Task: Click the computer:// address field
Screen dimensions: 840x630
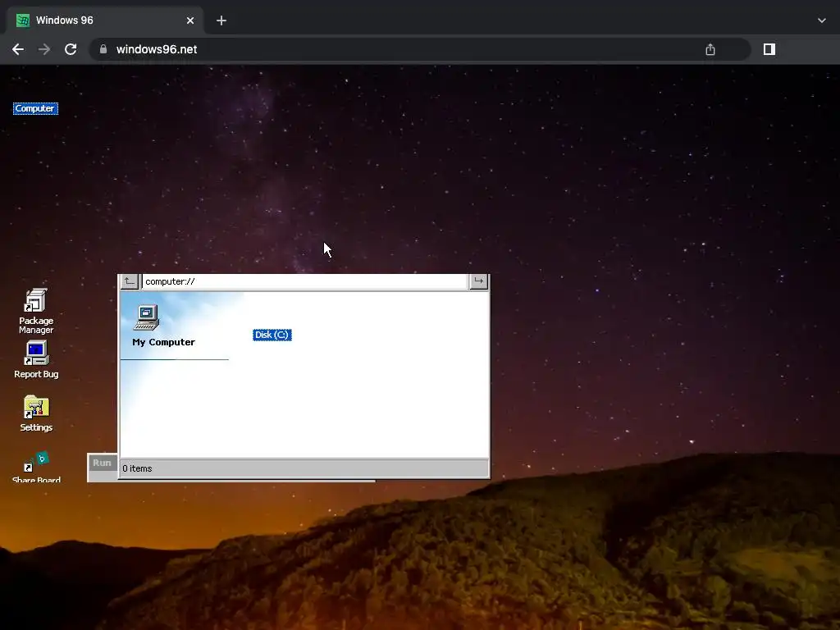Action: (x=304, y=282)
